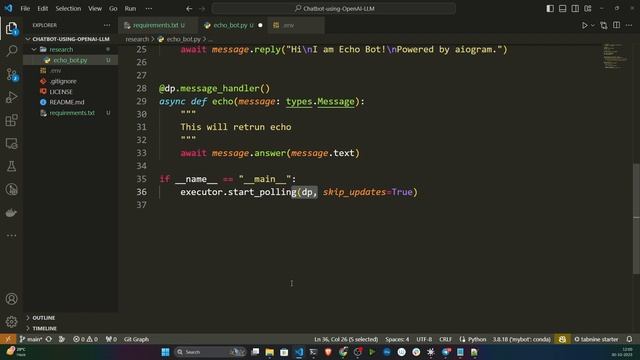Open editor More Actions menu
Image resolution: width=640 pixels, height=360 pixels.
click(629, 25)
